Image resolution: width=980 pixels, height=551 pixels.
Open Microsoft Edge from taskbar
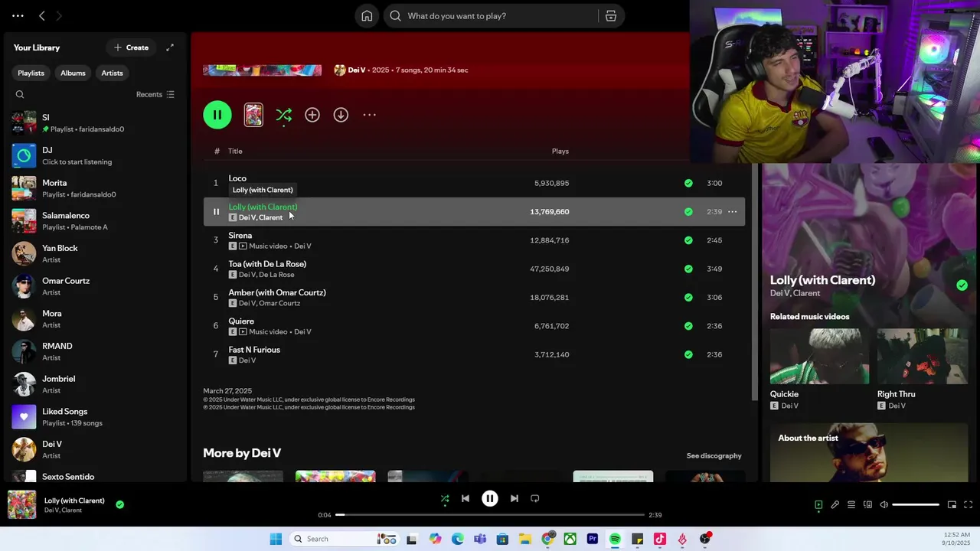[x=457, y=539]
